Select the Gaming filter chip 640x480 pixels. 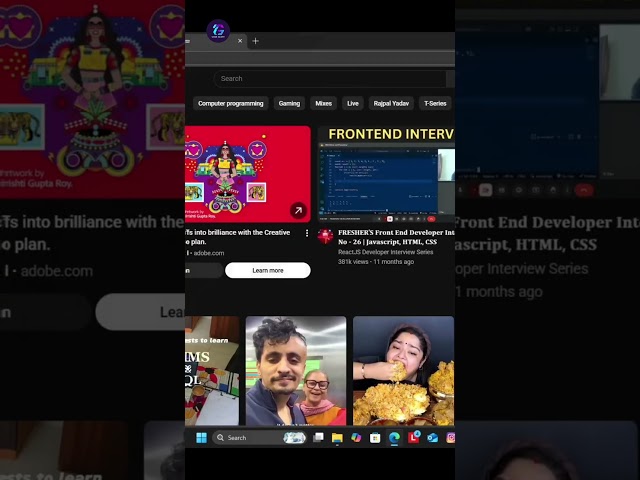pyautogui.click(x=289, y=104)
